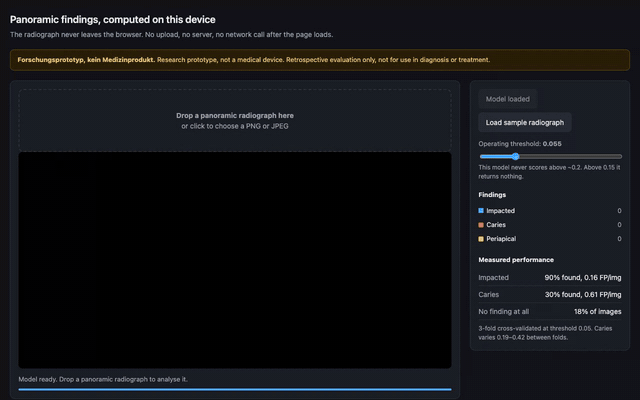Image resolution: width=640 pixels, height=400 pixels.
Task: Click the Periapical findings count 0
Action: pos(619,239)
